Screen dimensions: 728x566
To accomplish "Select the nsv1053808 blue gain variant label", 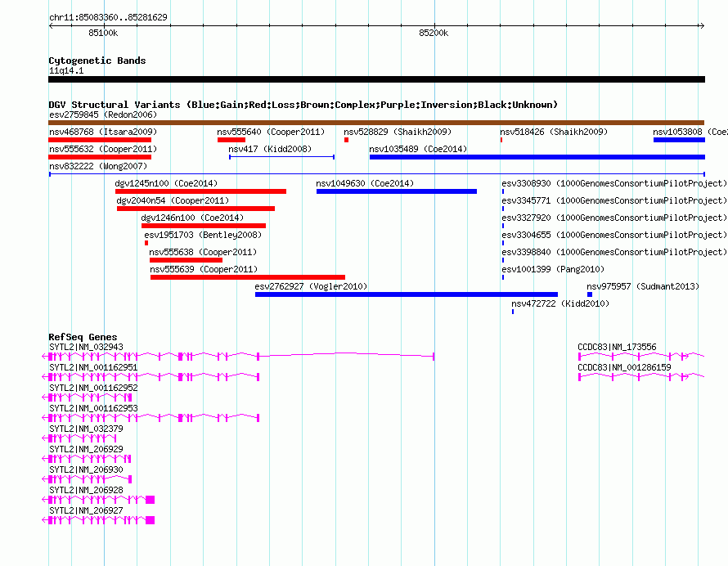I will tap(690, 132).
